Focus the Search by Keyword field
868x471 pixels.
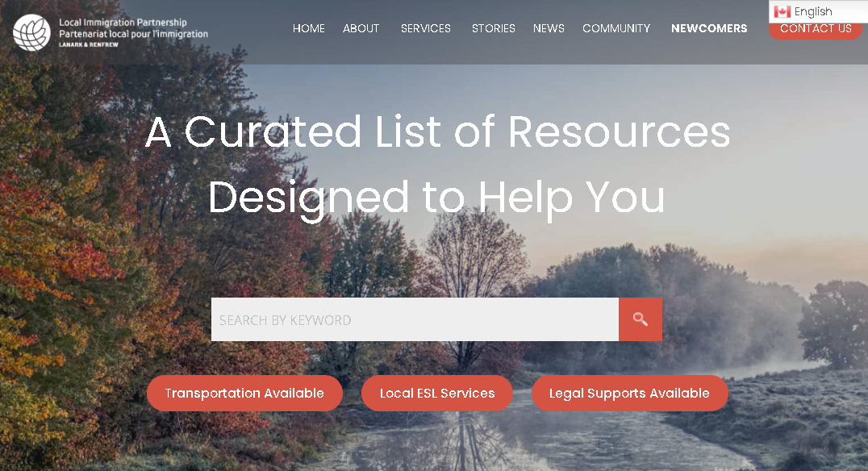pyautogui.click(x=415, y=319)
